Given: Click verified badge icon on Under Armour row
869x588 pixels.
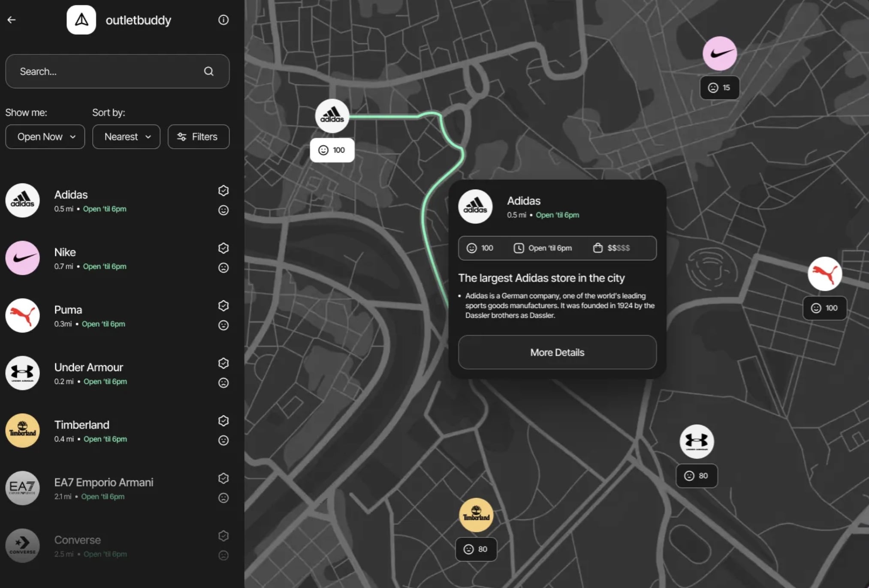Looking at the screenshot, I should [x=223, y=363].
